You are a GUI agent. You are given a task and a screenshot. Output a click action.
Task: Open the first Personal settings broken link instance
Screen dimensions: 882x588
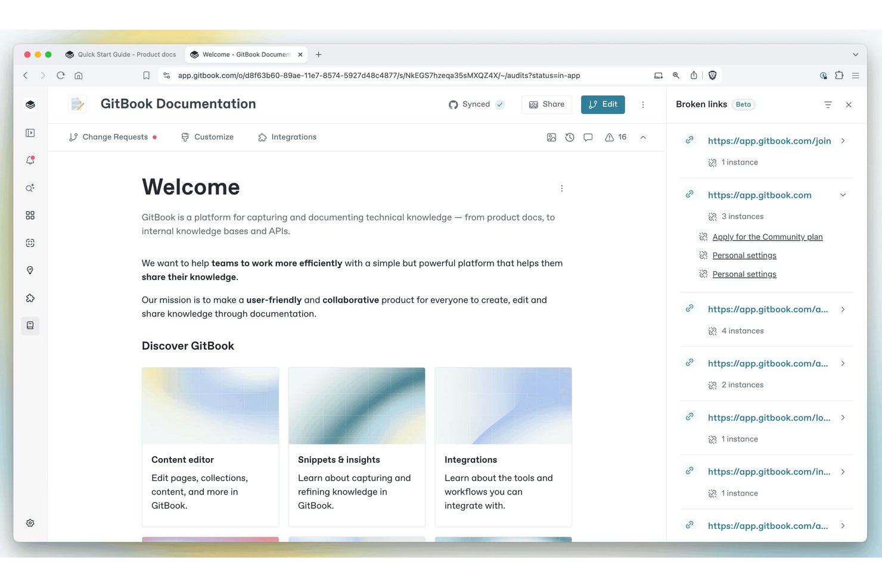pos(744,256)
